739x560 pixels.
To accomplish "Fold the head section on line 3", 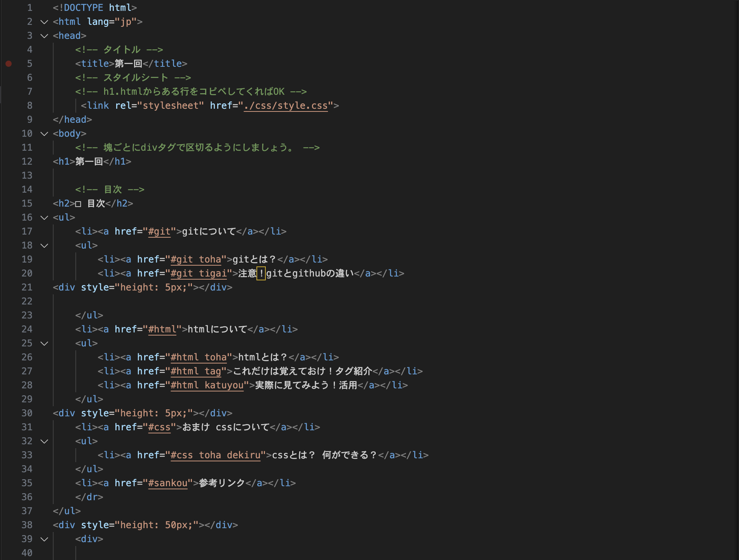I will pos(44,36).
